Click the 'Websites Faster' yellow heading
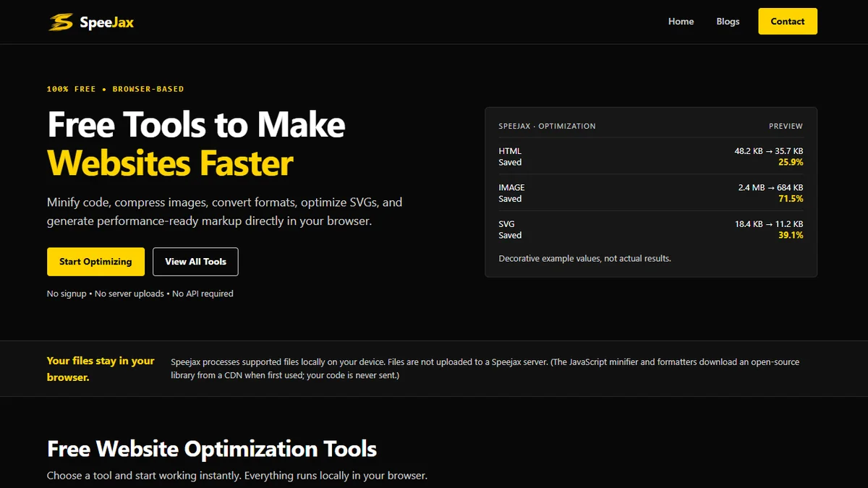 point(170,163)
